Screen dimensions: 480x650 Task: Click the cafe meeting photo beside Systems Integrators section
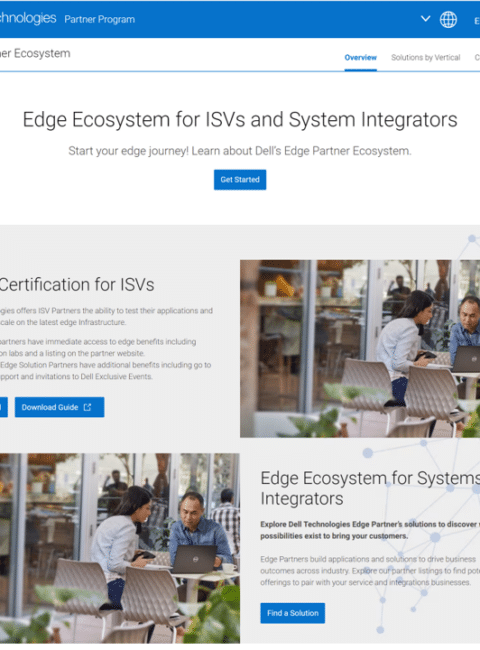point(120,548)
